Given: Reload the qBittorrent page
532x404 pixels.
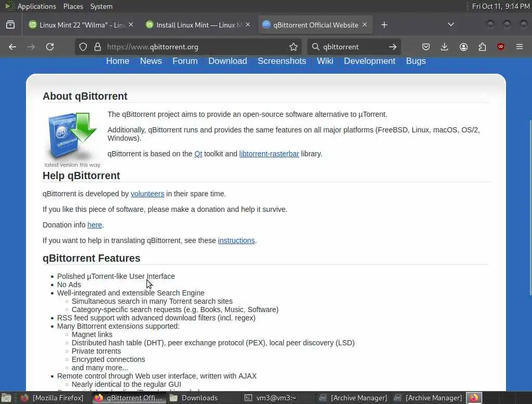Looking at the screenshot, I should (50, 47).
